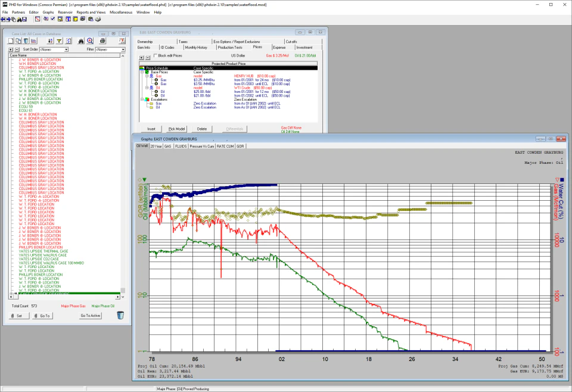
Task: Click the Pick Model button
Action: (176, 129)
